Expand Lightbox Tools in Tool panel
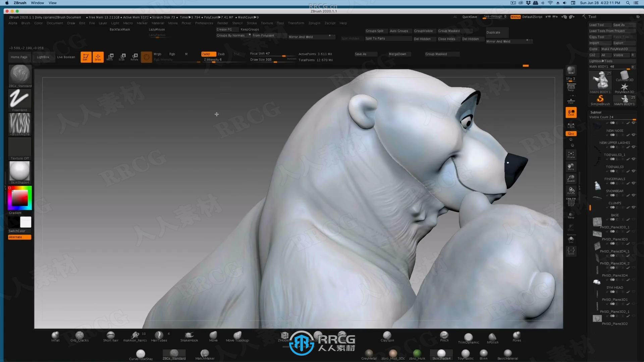Viewport: 644px width, 362px height. [x=612, y=61]
